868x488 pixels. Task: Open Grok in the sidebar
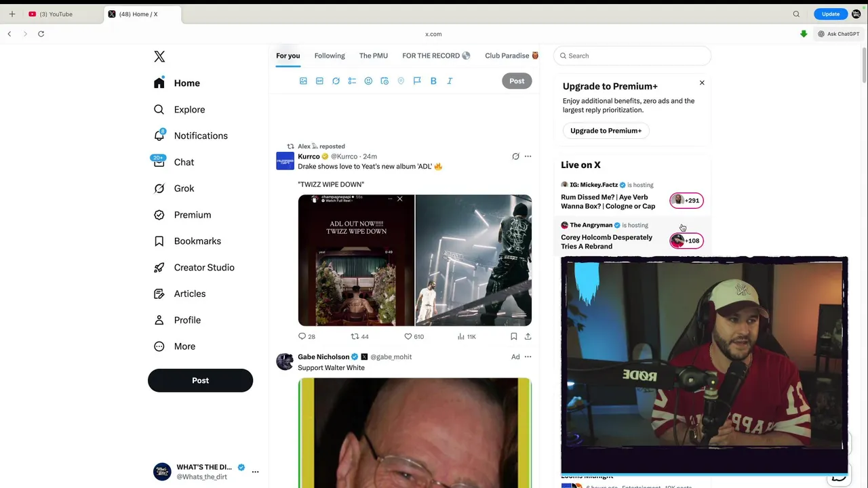[174, 188]
